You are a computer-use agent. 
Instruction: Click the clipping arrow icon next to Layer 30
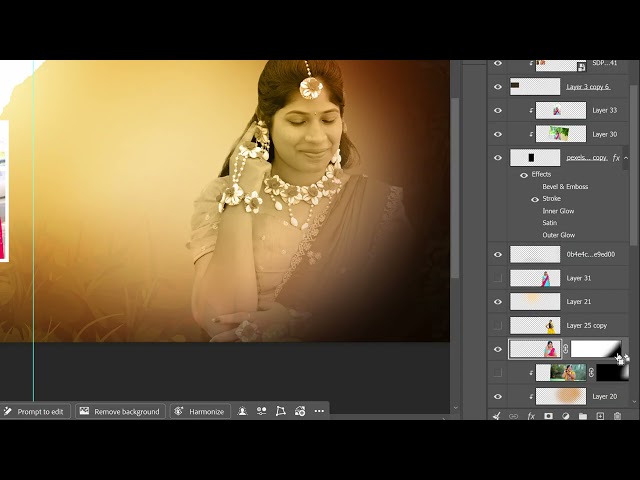(x=531, y=134)
